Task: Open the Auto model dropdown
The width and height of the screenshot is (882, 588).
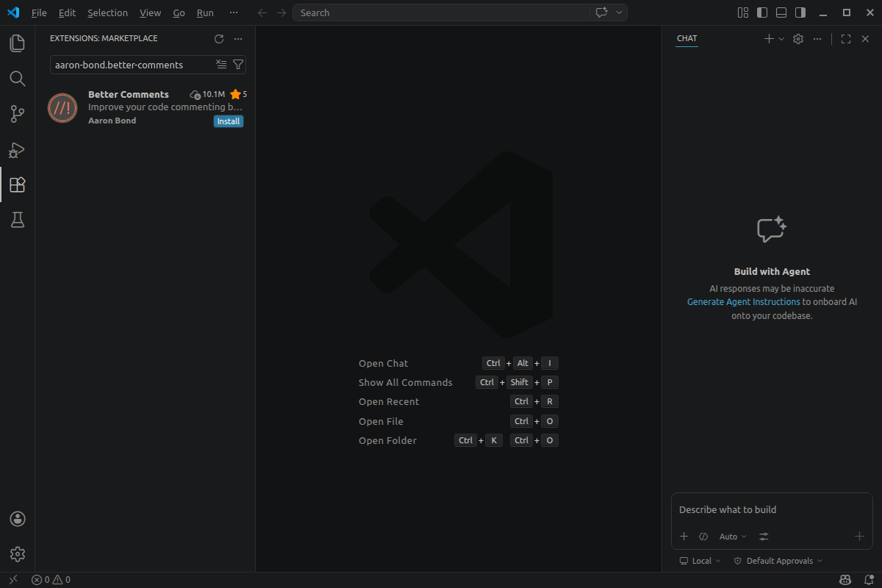Action: (x=733, y=537)
